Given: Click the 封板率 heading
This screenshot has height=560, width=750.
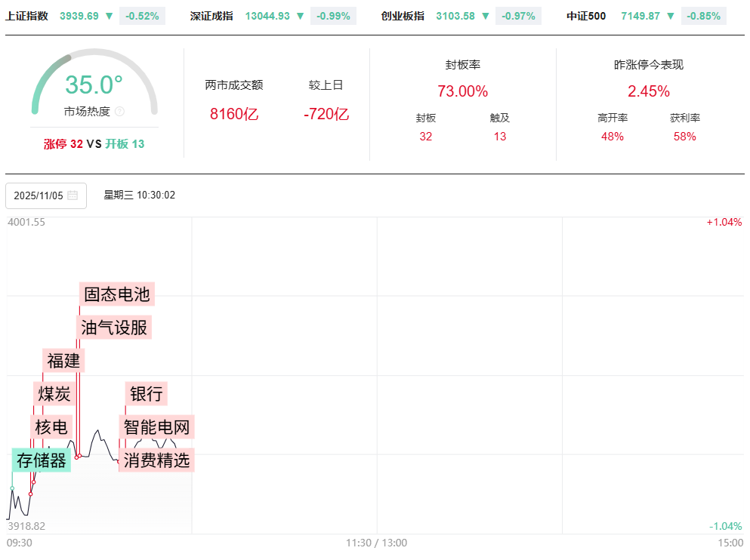Looking at the screenshot, I should [x=462, y=64].
